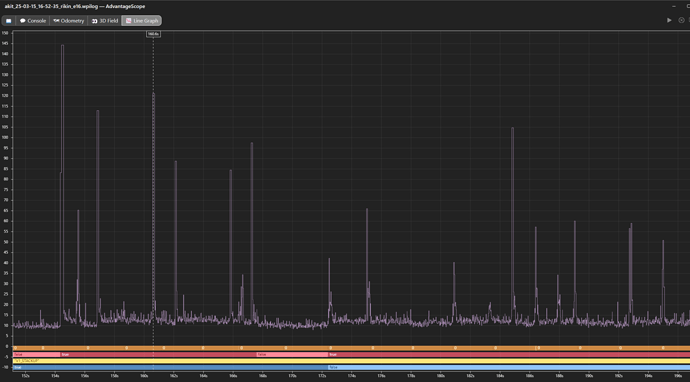The width and height of the screenshot is (690, 382).
Task: Click the tallest spike near 154s
Action: [62, 45]
